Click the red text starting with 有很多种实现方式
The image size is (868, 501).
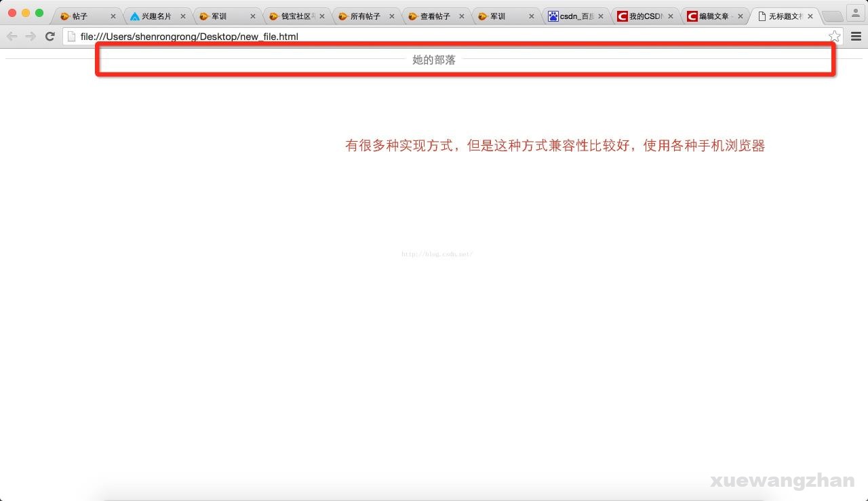click(555, 146)
